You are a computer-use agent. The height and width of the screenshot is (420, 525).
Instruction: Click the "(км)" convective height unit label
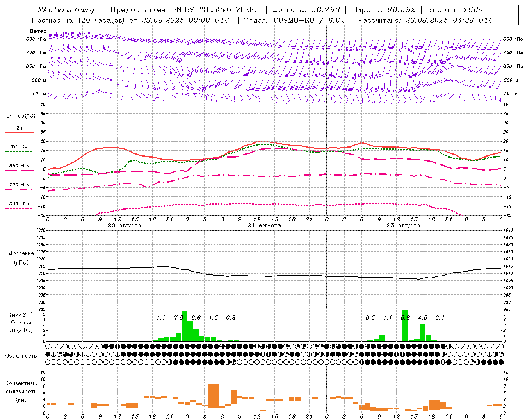(x=21, y=399)
